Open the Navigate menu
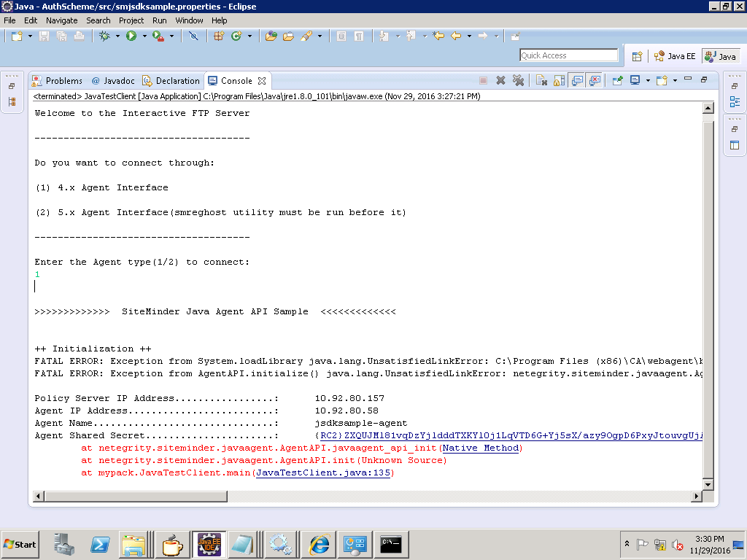 click(x=61, y=20)
